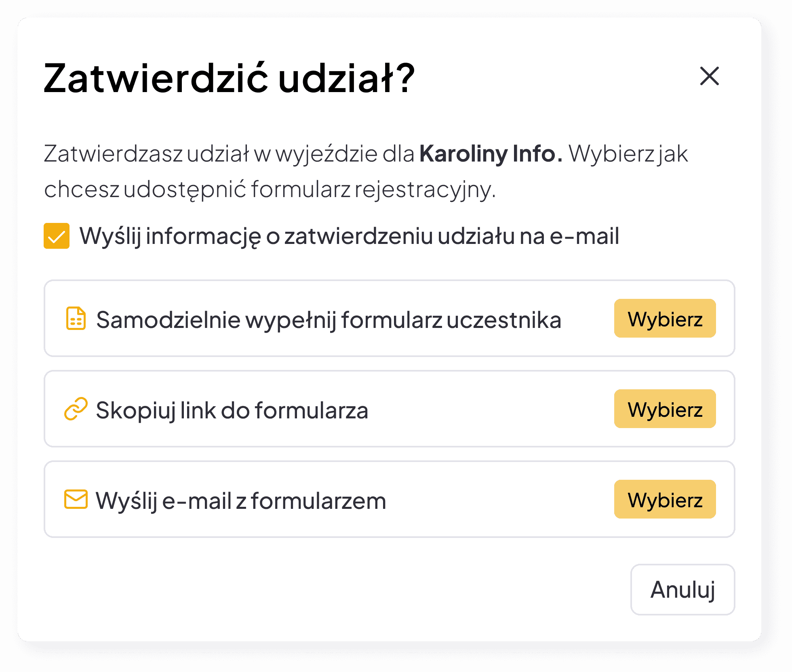Click the "Zatwierdzasz udział w wyjeździe" description text
Image resolution: width=792 pixels, height=672 pixels.
pyautogui.click(x=229, y=154)
